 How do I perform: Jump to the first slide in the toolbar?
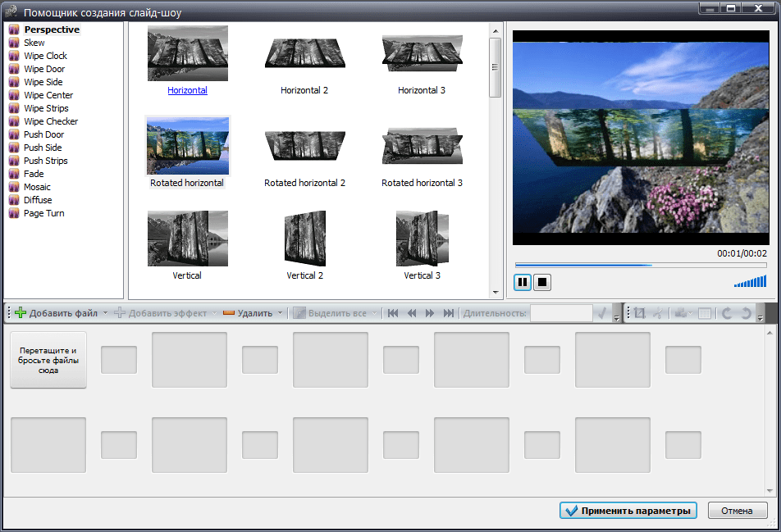click(394, 313)
